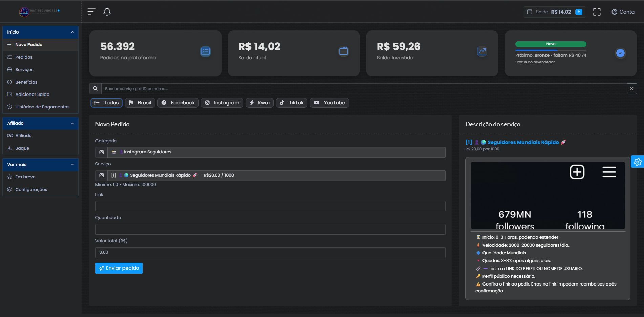The image size is (644, 317).
Task: Select the TikTok filter tab
Action: [291, 103]
